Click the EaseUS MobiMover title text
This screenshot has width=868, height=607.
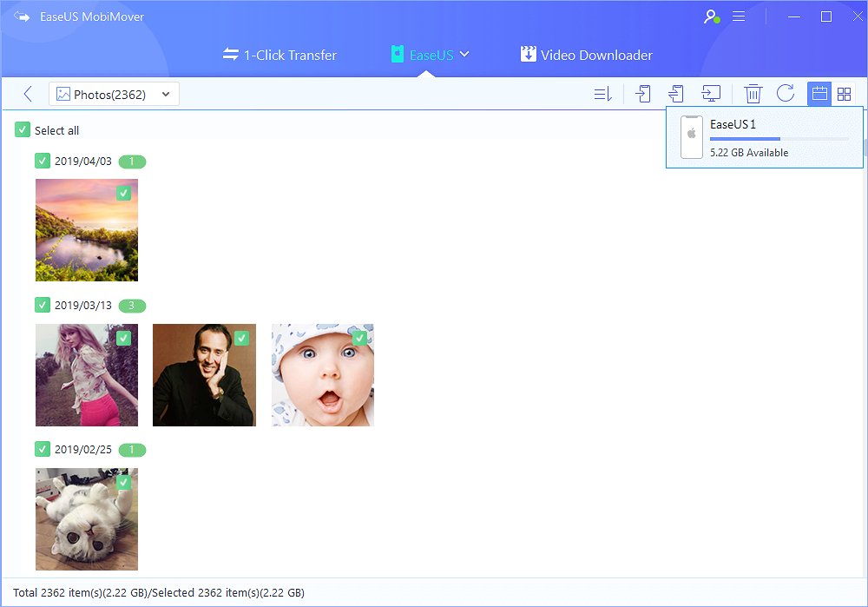click(x=92, y=16)
